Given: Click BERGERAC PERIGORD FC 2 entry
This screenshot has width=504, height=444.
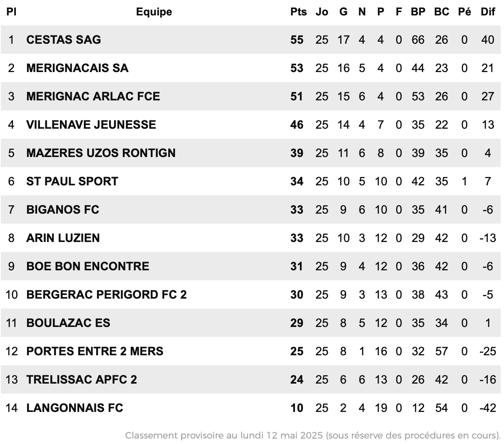Looking at the screenshot, I should pos(106,294).
